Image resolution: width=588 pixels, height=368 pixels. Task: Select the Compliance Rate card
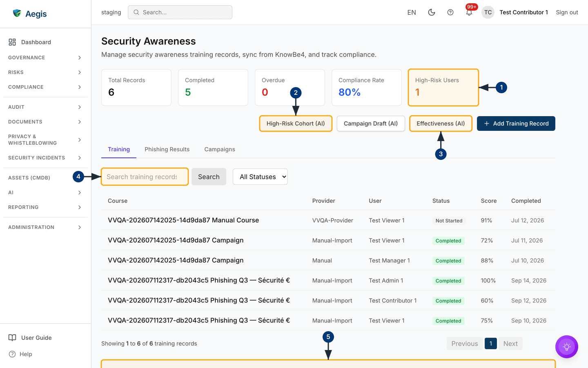367,88
